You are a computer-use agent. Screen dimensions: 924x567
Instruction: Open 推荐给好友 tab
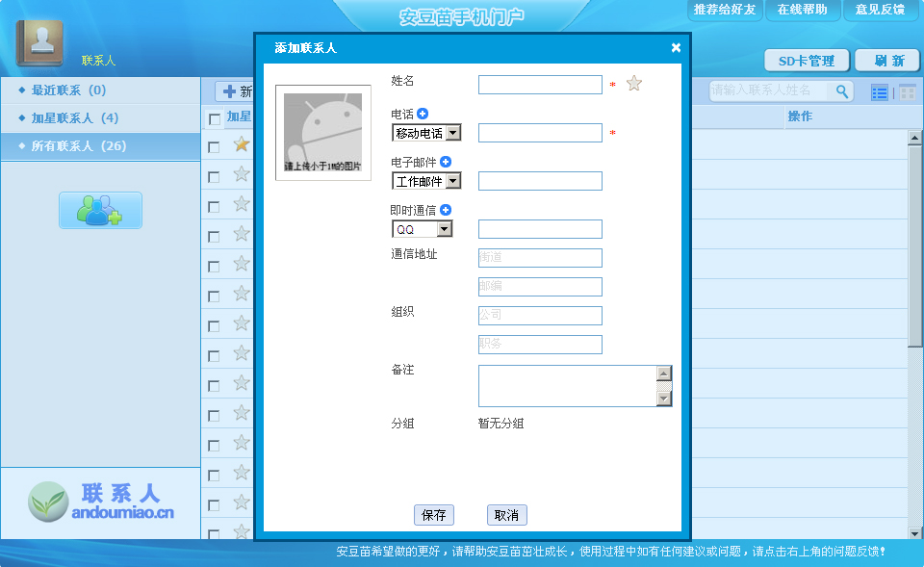pyautogui.click(x=724, y=10)
